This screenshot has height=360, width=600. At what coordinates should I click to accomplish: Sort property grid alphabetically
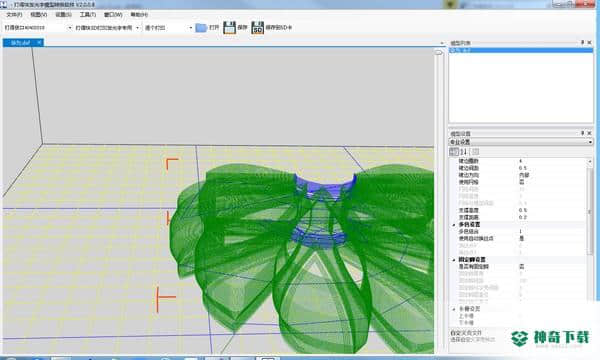click(463, 152)
